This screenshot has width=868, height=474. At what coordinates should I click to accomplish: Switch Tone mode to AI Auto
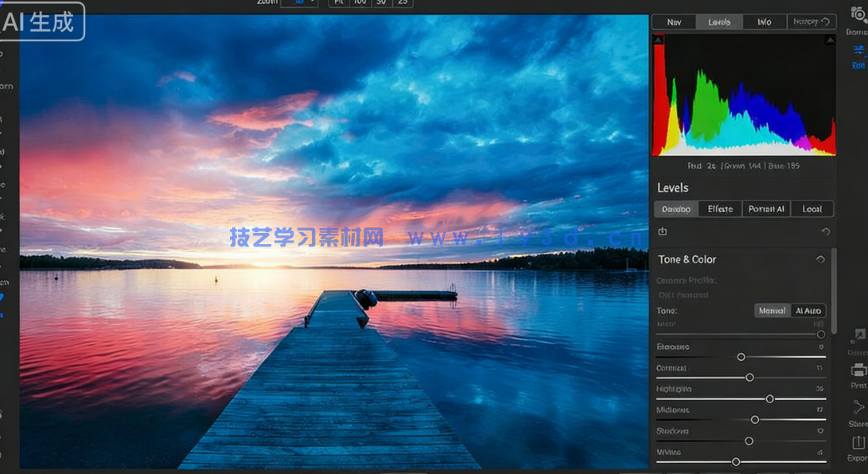[807, 310]
